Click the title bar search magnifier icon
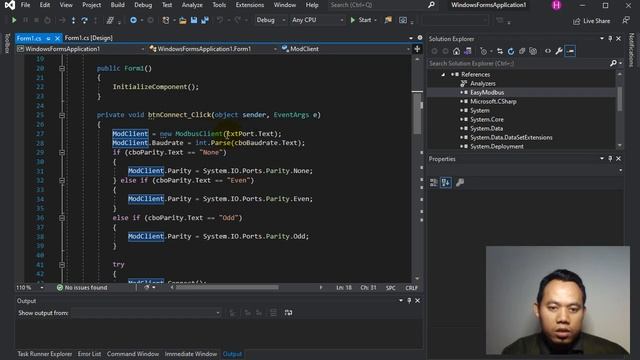 coord(431,5)
